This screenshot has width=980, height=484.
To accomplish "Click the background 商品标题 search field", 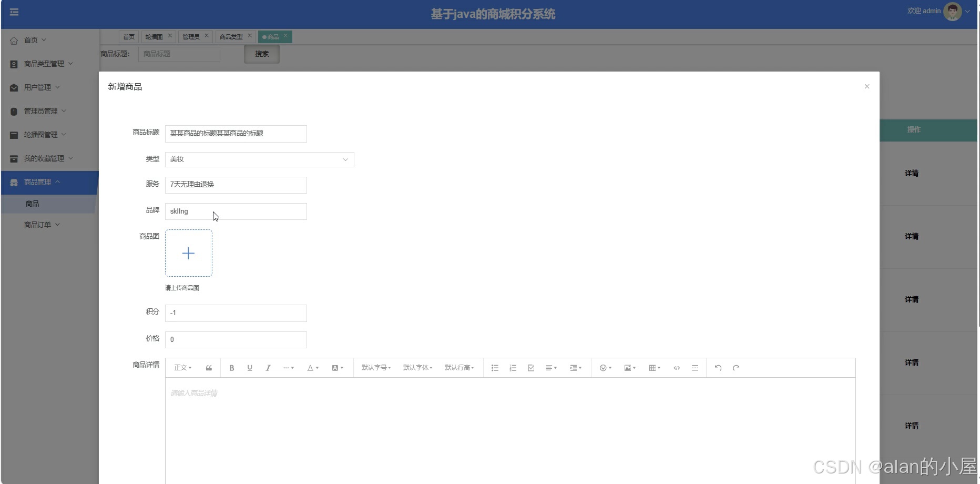I will [179, 54].
